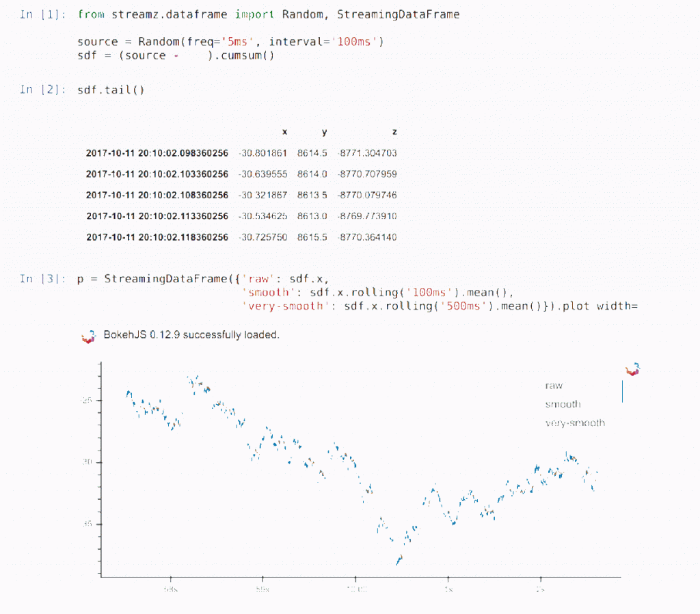700x614 pixels.
Task: Click the -35 y-axis tick label
Action: 87,523
